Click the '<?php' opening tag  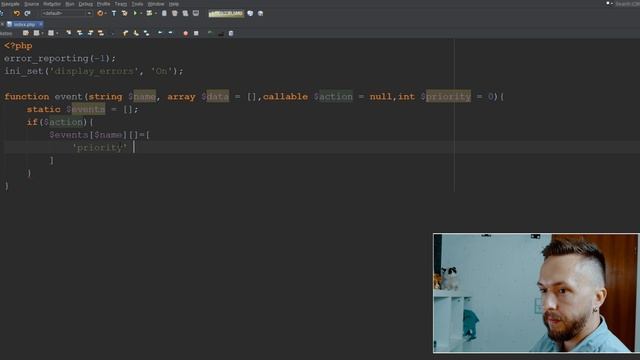point(18,46)
